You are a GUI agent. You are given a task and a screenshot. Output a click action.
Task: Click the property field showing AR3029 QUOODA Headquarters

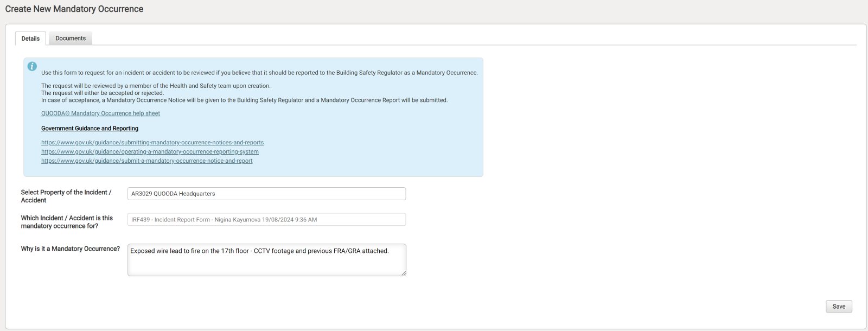tap(266, 194)
